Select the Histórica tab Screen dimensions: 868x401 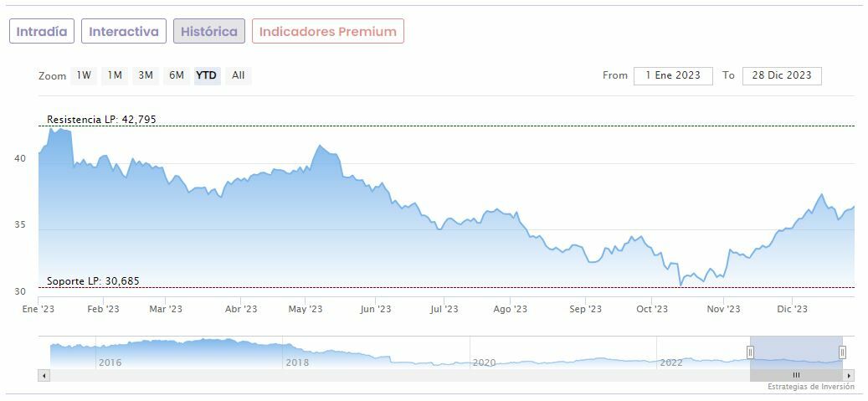coord(209,32)
